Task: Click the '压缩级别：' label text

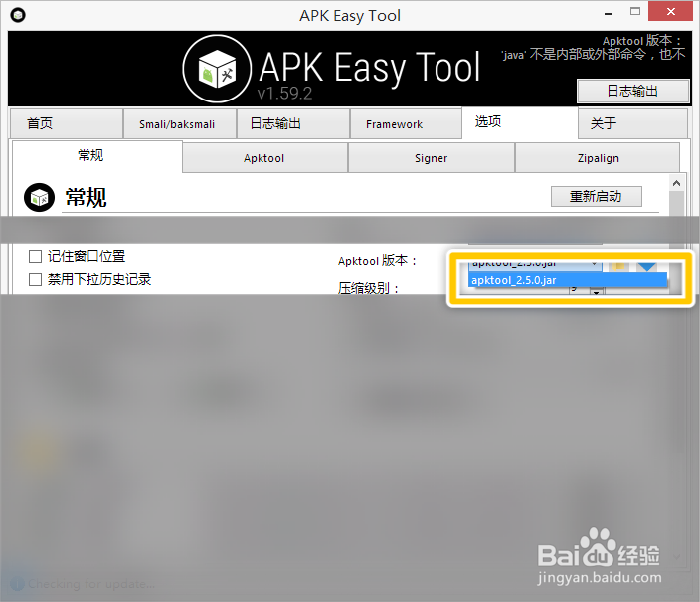Action: 368,288
